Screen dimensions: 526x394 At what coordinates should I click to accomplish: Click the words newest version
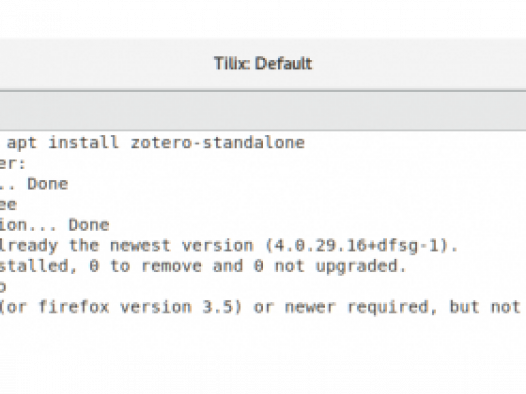click(x=181, y=246)
